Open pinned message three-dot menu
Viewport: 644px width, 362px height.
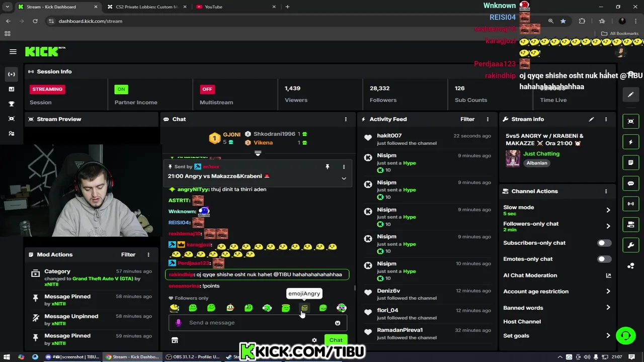pos(344,166)
